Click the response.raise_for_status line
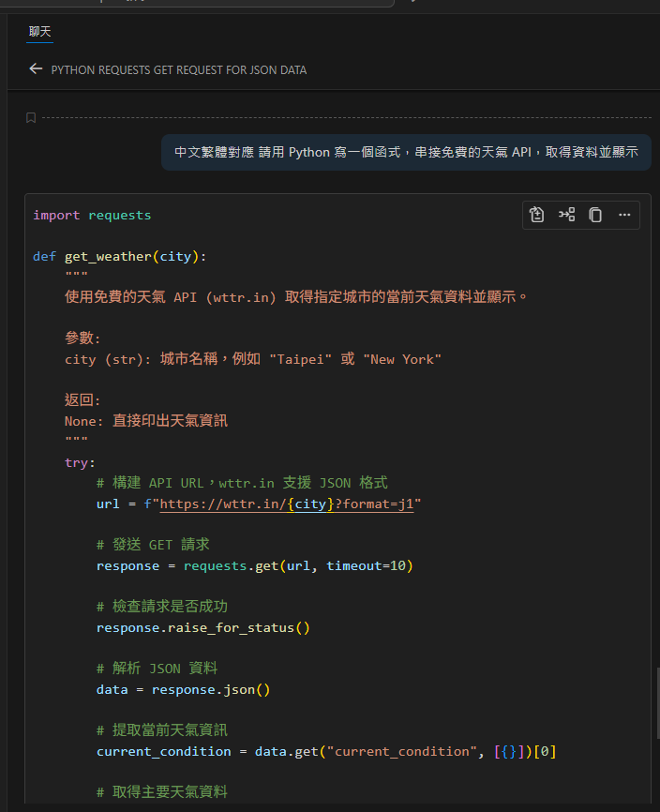 pos(202,627)
